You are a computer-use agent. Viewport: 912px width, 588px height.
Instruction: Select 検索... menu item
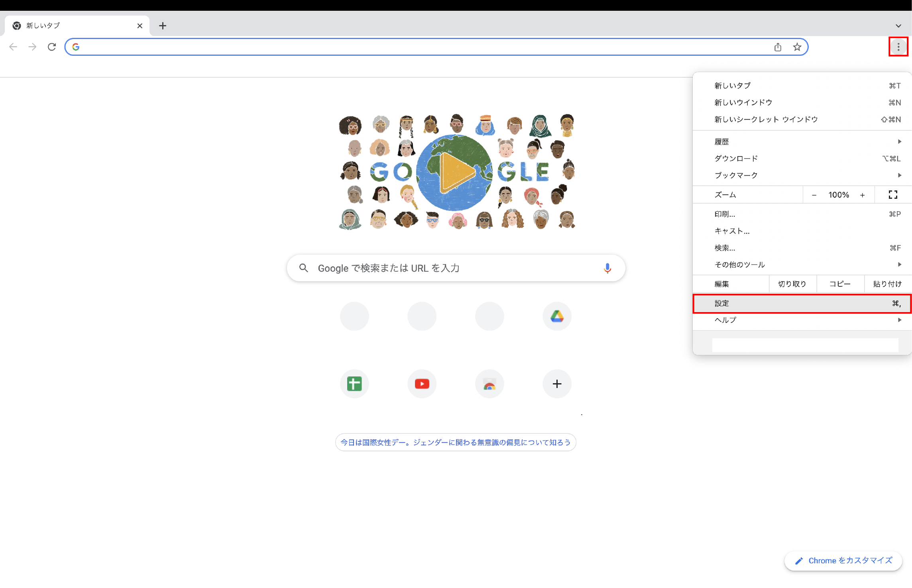click(x=802, y=248)
